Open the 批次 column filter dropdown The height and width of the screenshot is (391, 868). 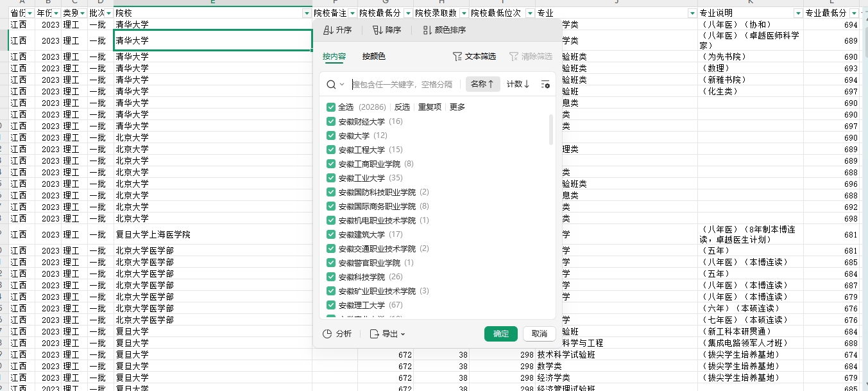109,13
